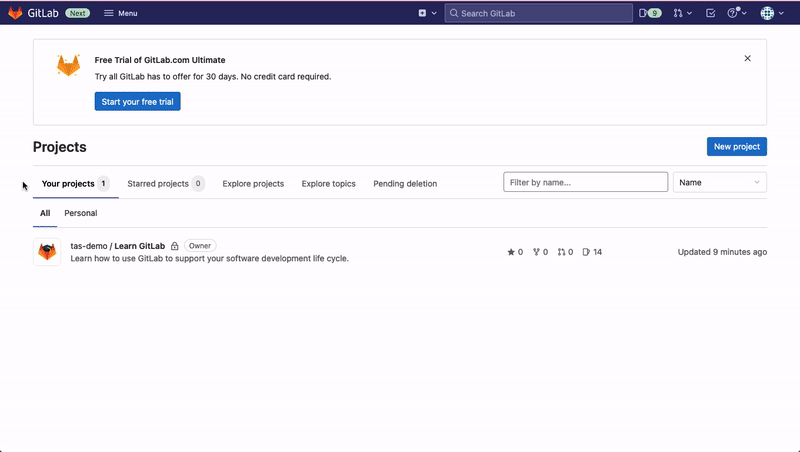Image resolution: width=800 pixels, height=452 pixels.
Task: Click the star count icon
Action: [511, 252]
